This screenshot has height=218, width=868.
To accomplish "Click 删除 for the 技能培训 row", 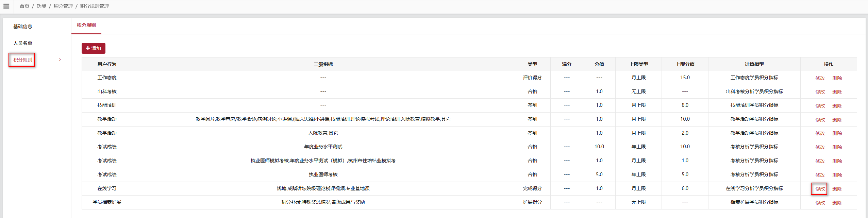I will (837, 106).
